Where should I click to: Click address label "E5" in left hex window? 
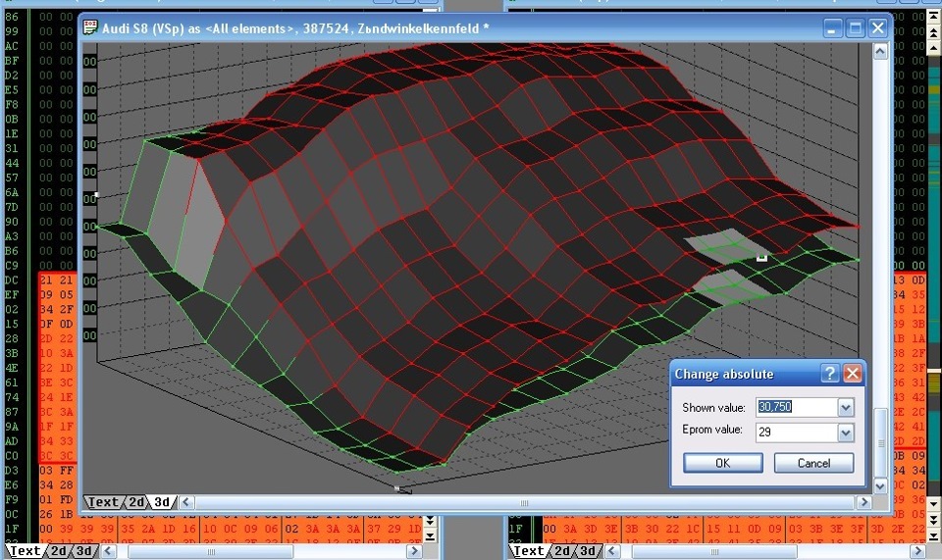coord(12,90)
